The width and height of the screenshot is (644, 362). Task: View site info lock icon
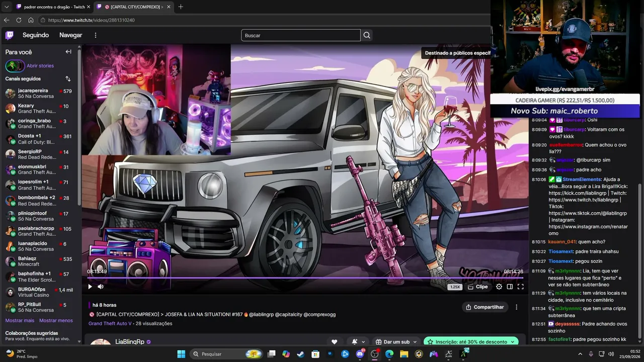pos(43,20)
